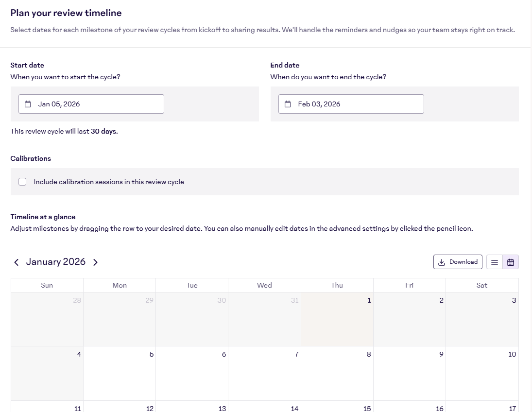Click calendar icon in End date field
Image resolution: width=532 pixels, height=412 pixels.
click(288, 104)
